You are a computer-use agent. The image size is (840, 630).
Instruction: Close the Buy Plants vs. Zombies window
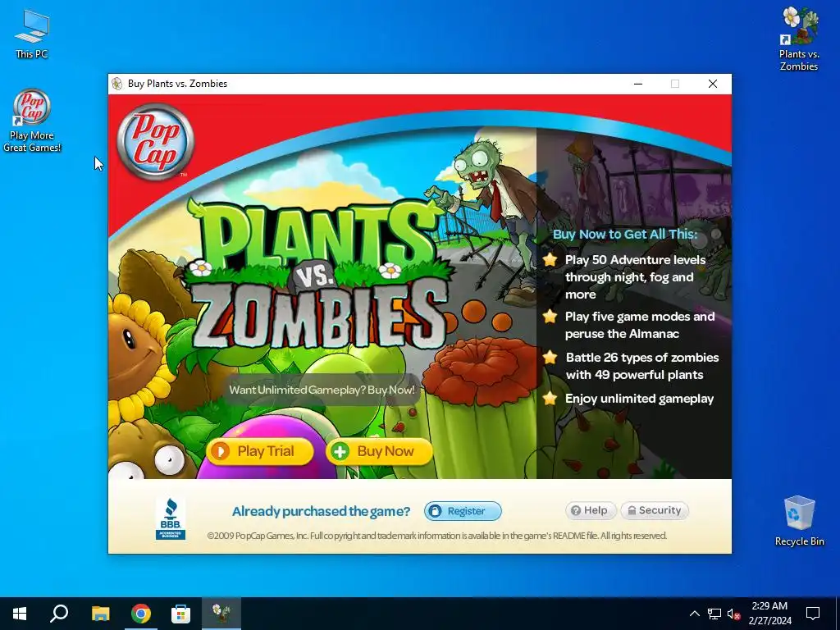pos(713,84)
